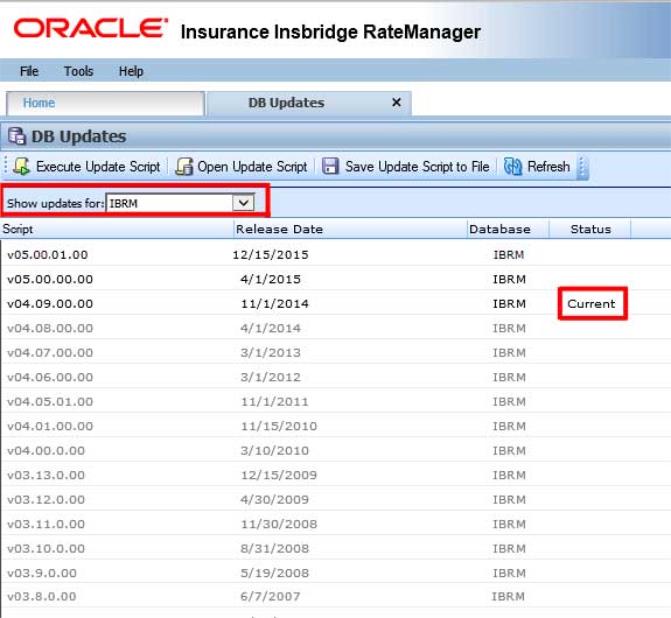Click release date 12/15/2015
This screenshot has height=618, width=671.
(x=270, y=255)
